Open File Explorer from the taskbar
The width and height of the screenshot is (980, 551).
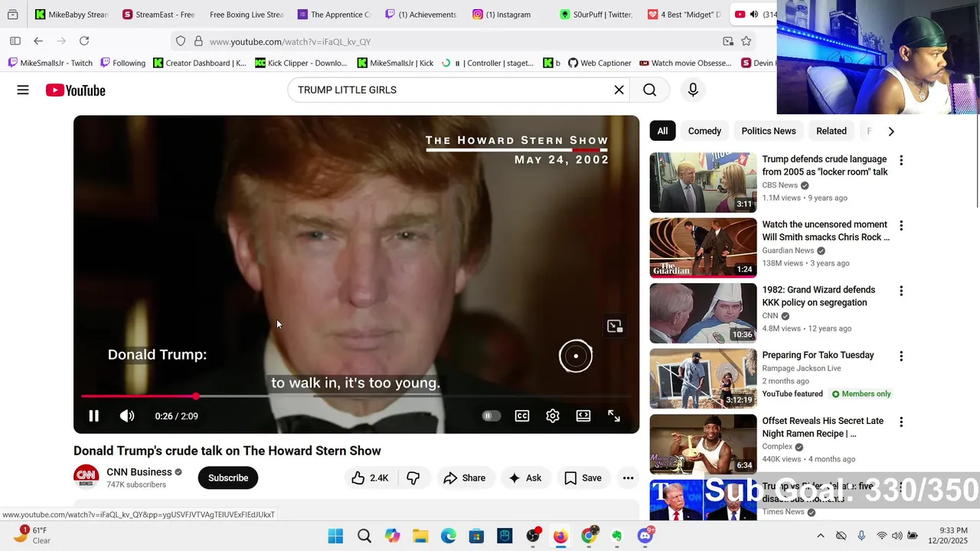[420, 536]
